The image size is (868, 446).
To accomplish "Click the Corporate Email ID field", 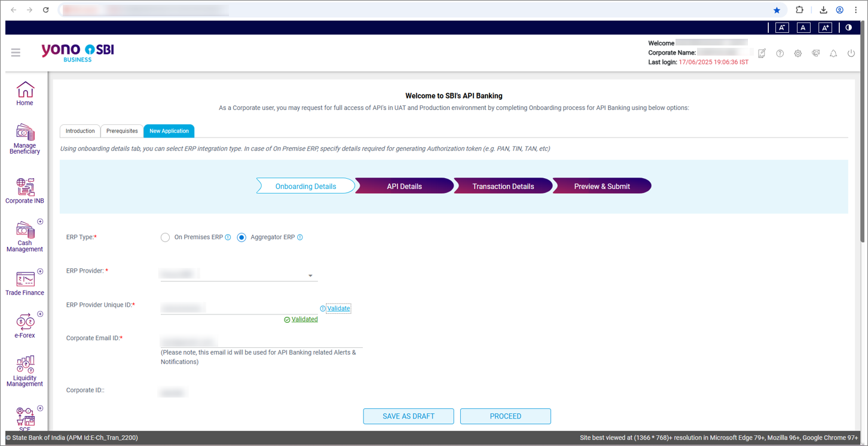I will 261,341.
